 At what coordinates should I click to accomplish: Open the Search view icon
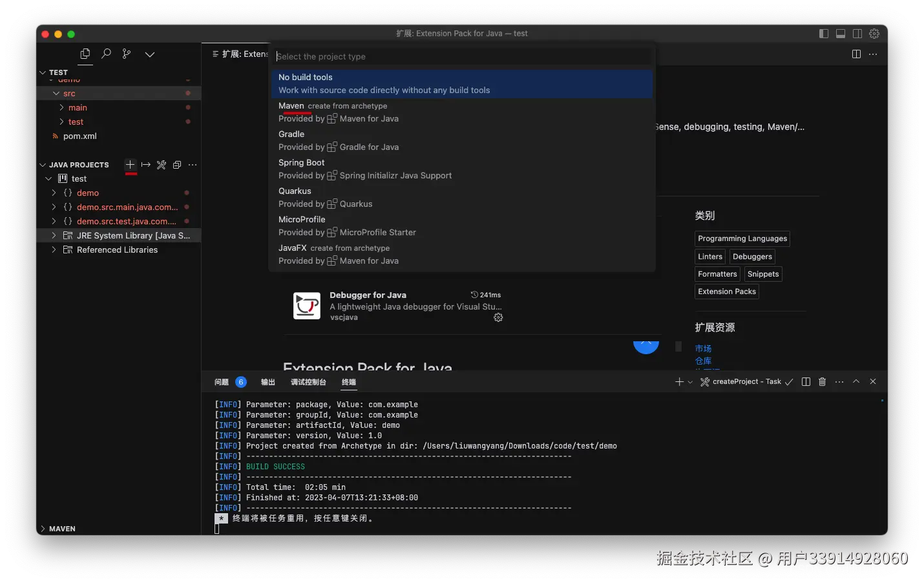point(107,54)
